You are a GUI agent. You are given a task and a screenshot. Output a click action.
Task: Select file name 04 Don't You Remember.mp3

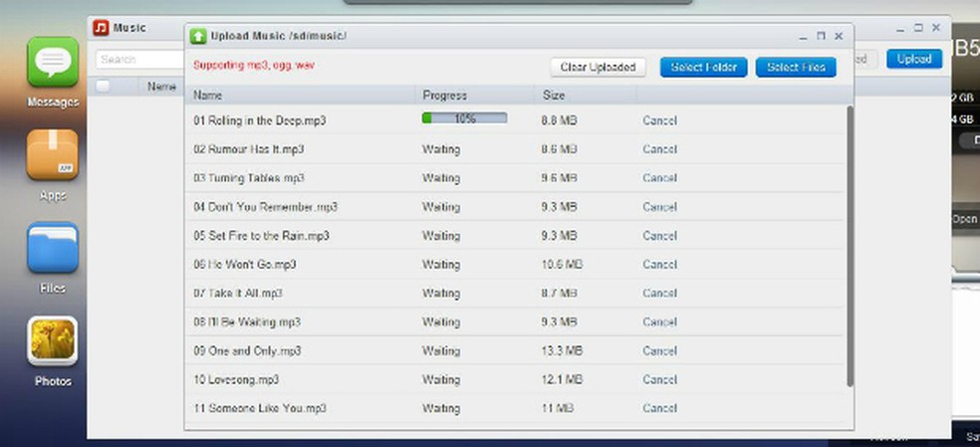265,207
